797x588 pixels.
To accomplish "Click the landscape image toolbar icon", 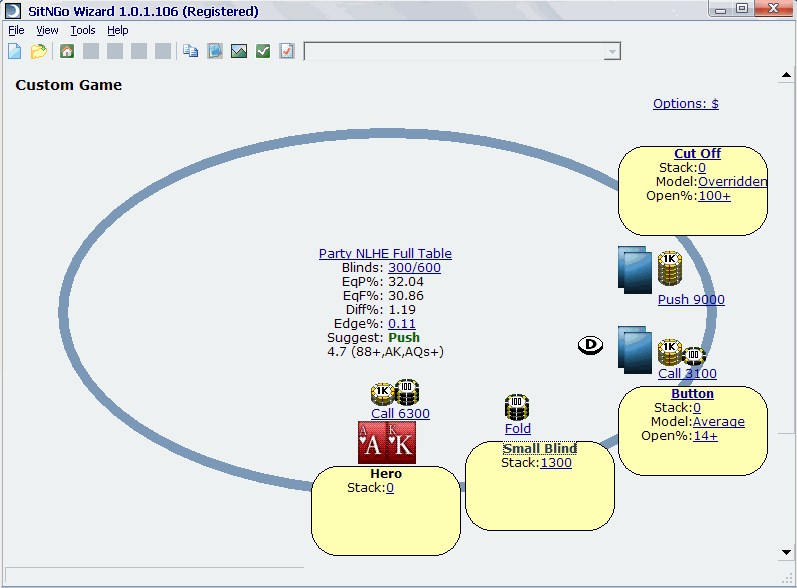I will (239, 51).
